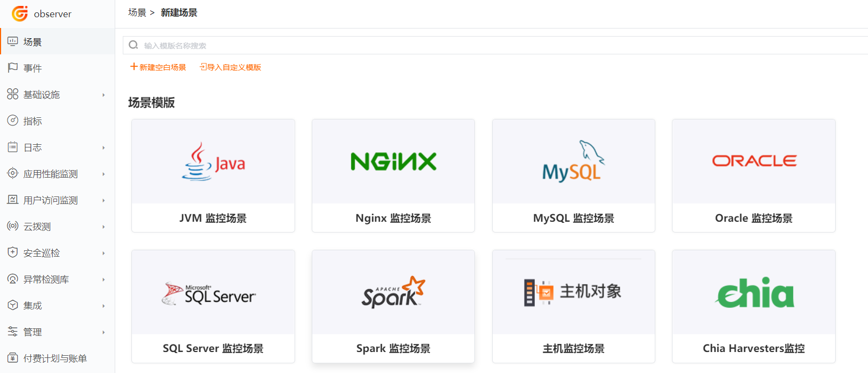868x373 pixels.
Task: Click the 指标 gauge icon
Action: [x=12, y=121]
